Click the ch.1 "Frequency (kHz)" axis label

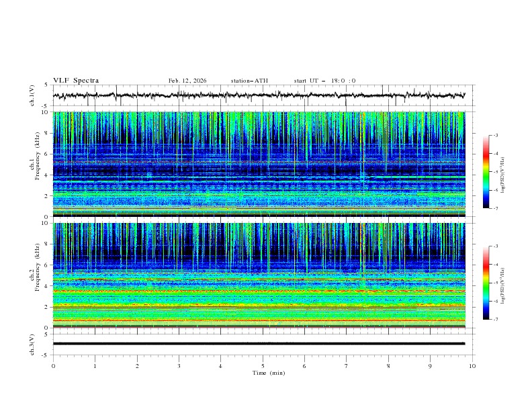pyautogui.click(x=37, y=156)
